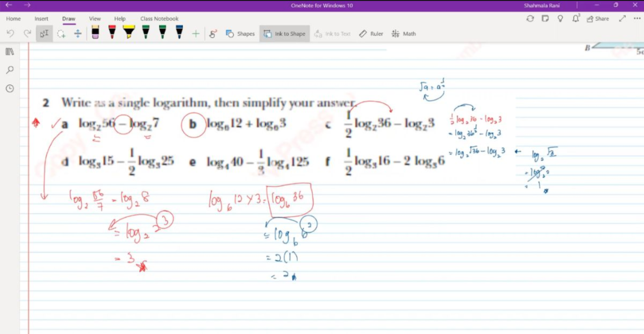Click the lightbulb Tell Me icon
The image size is (644, 334).
(560, 19)
